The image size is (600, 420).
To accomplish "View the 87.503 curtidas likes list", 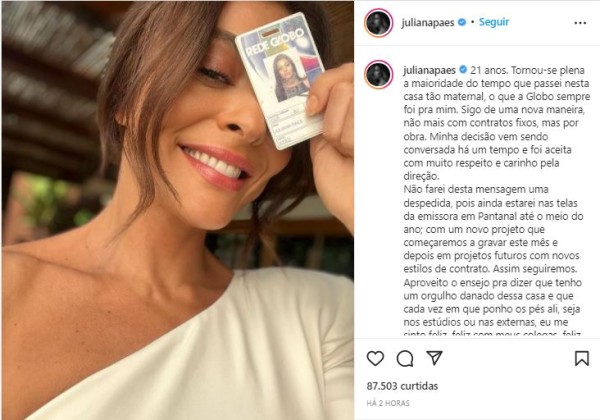I will pyautogui.click(x=402, y=386).
